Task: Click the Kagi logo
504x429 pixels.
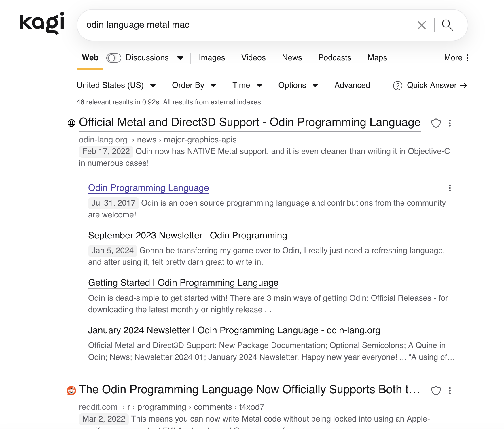Action: tap(42, 23)
